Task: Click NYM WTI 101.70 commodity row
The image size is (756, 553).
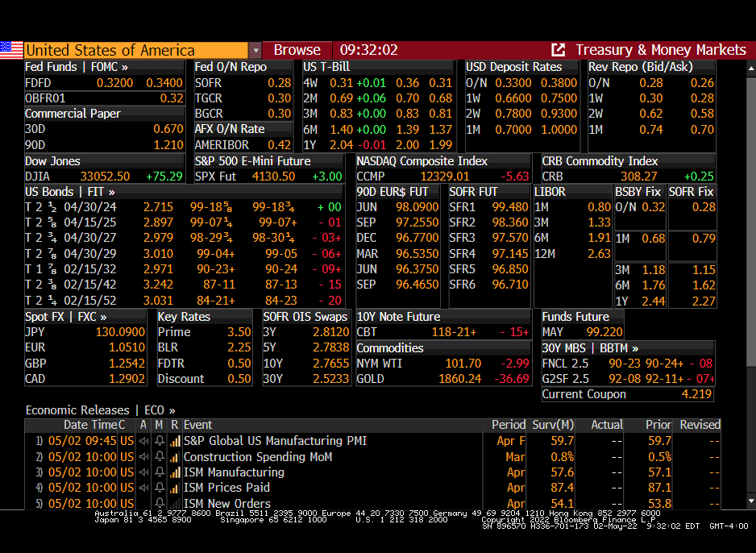Action: [442, 364]
